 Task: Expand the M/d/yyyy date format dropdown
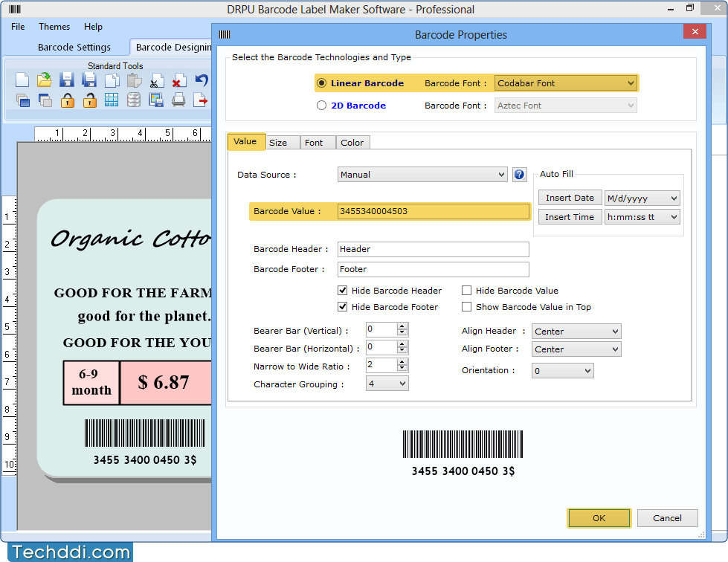[642, 198]
